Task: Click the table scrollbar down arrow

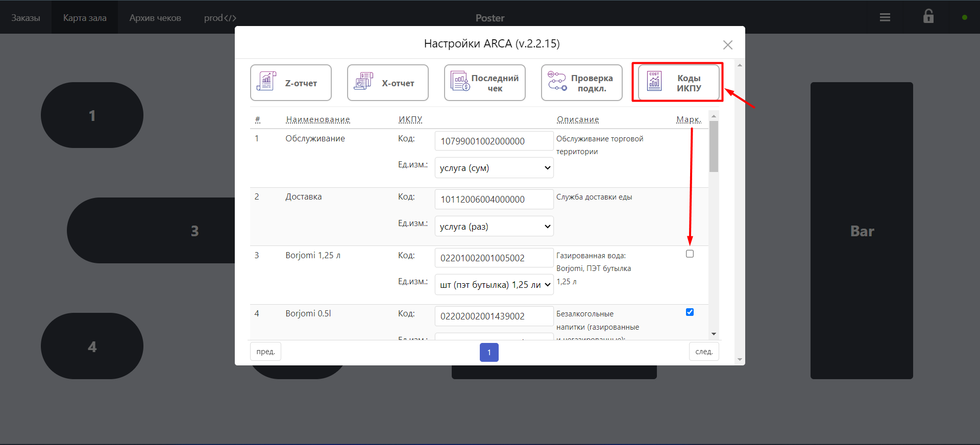Action: 714,334
